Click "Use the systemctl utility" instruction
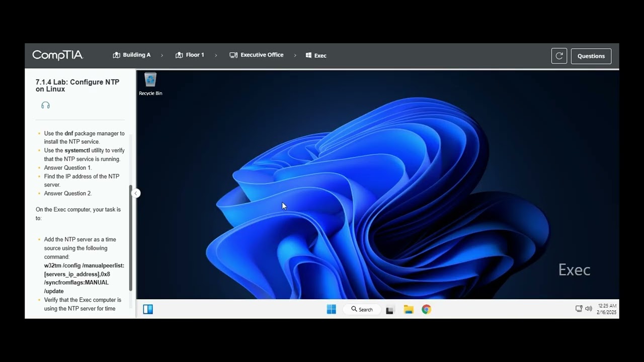The image size is (644, 362). point(84,154)
